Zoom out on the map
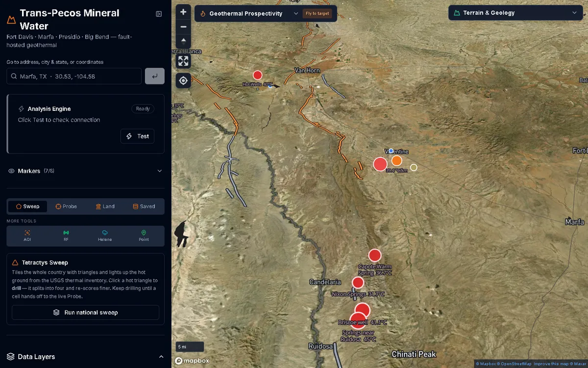Image resolution: width=588 pixels, height=368 pixels. (x=183, y=26)
